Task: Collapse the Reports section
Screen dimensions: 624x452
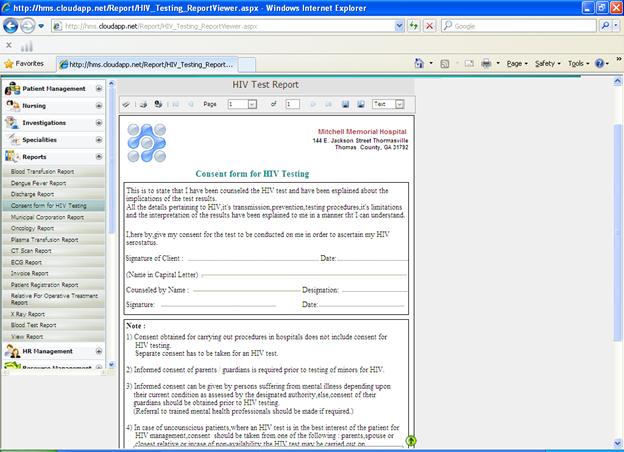Action: [99, 156]
